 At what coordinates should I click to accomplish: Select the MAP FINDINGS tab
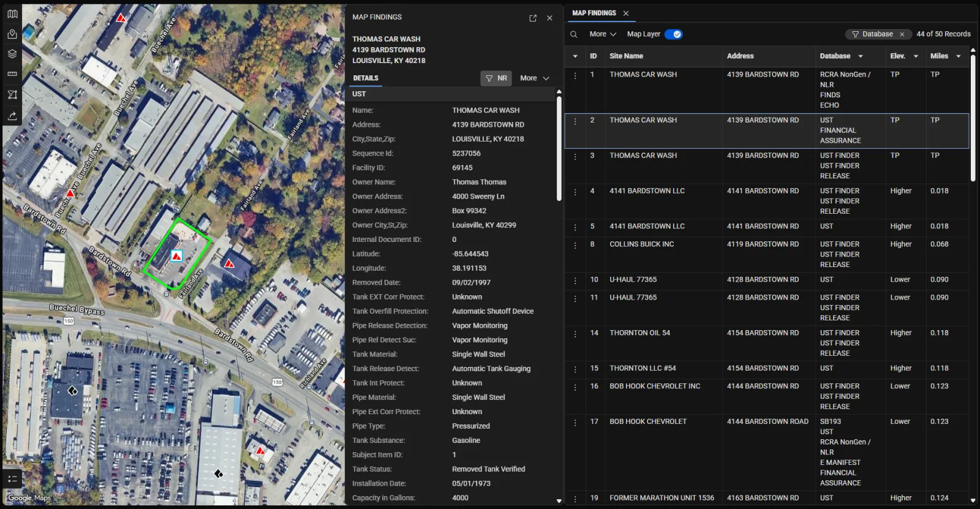pos(594,13)
